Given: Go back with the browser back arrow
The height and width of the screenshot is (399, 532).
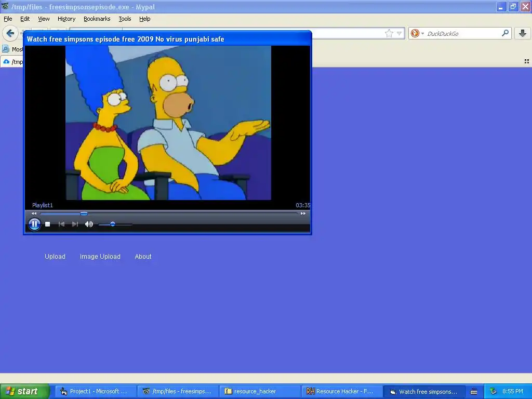Looking at the screenshot, I should point(10,33).
